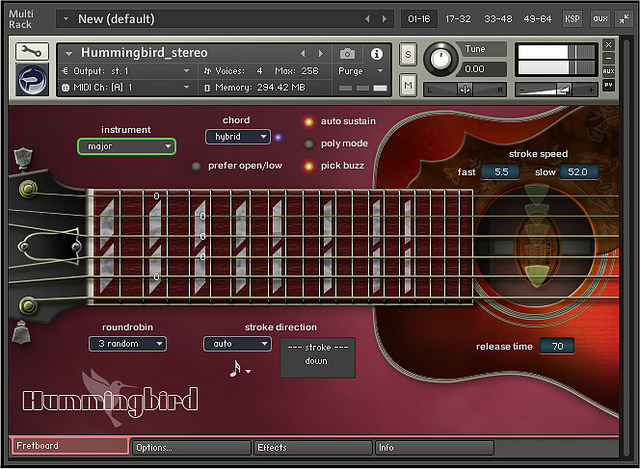
Task: Click the Prominy instrument logo icon
Action: coord(32,80)
